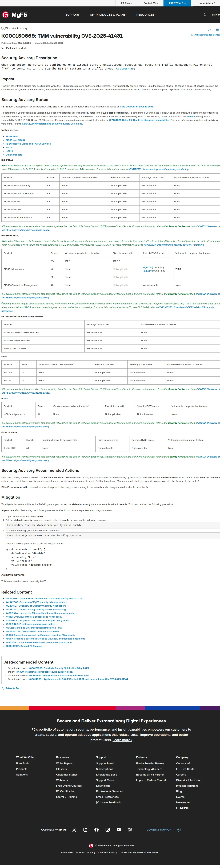Screen dimensions: 220x868
Task: Open the DevCentral community icon in footer
Action: tap(130, 830)
